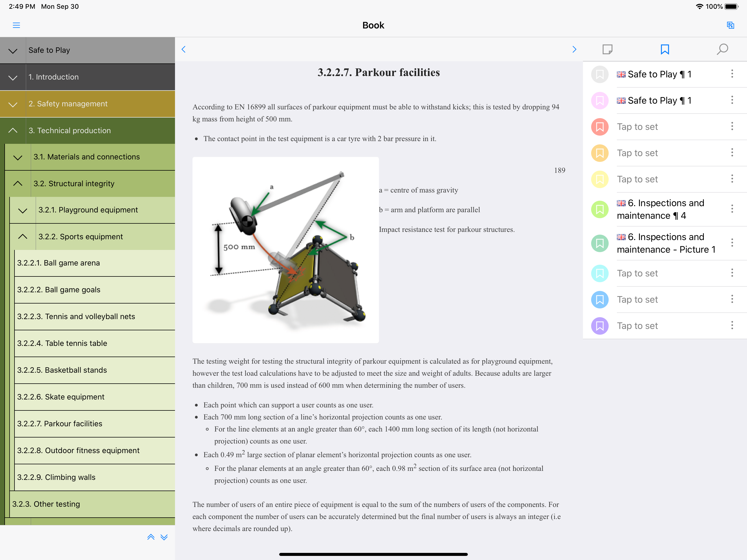Screen dimensions: 747x560
Task: Jump to bookmark Inspections and maintenance Picture 1
Action: tap(666, 243)
